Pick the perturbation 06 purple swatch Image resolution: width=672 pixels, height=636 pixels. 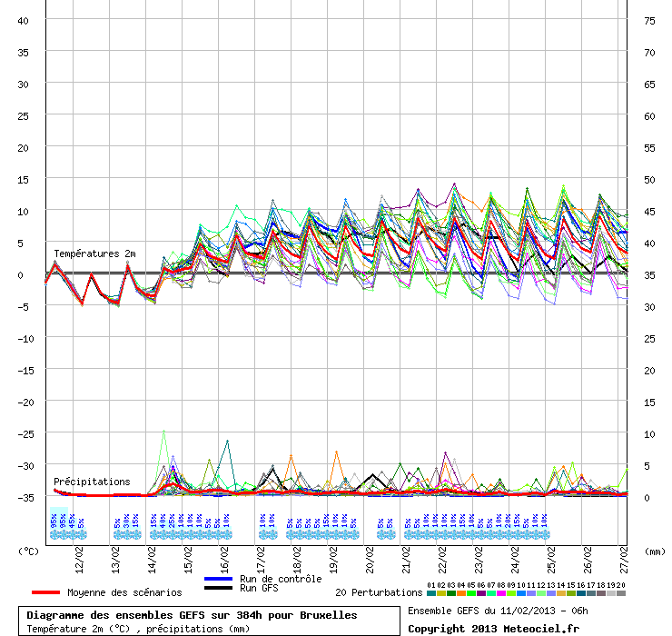point(481,593)
